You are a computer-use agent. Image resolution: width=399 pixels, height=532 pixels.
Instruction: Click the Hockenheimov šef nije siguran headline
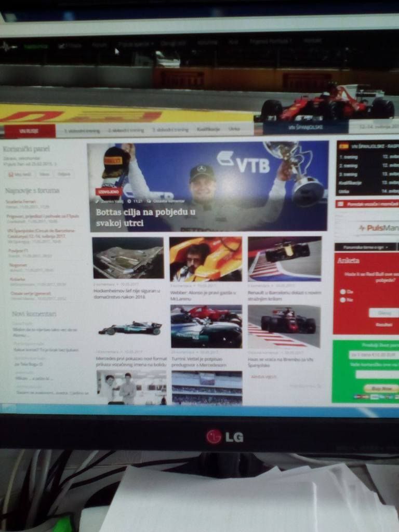127,294
